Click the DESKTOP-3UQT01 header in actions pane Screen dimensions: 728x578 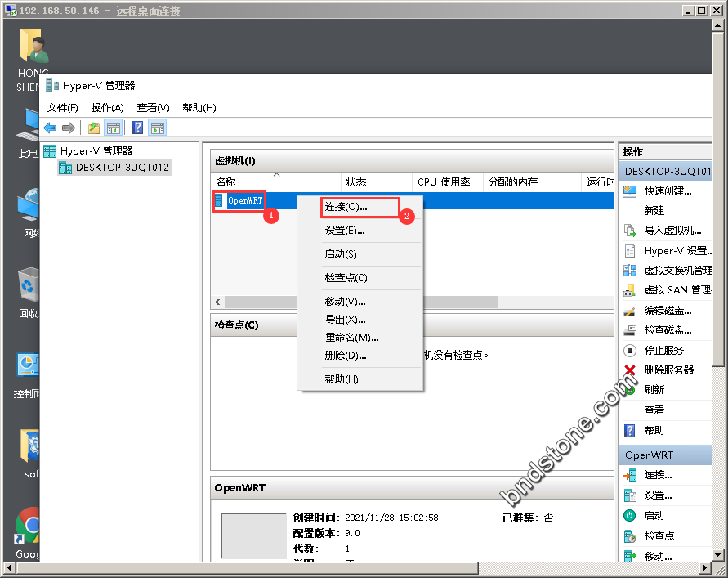(666, 172)
